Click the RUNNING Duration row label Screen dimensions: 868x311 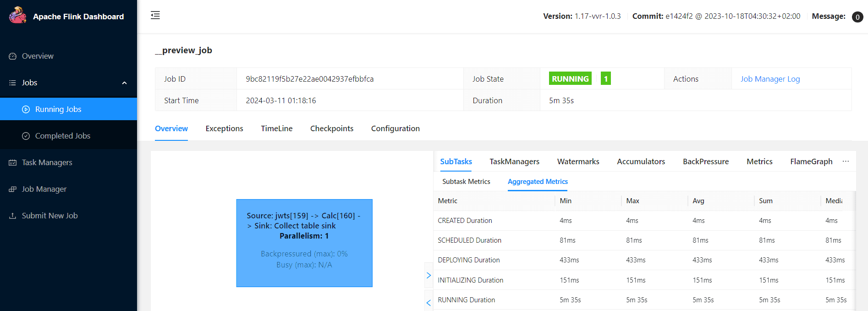466,300
